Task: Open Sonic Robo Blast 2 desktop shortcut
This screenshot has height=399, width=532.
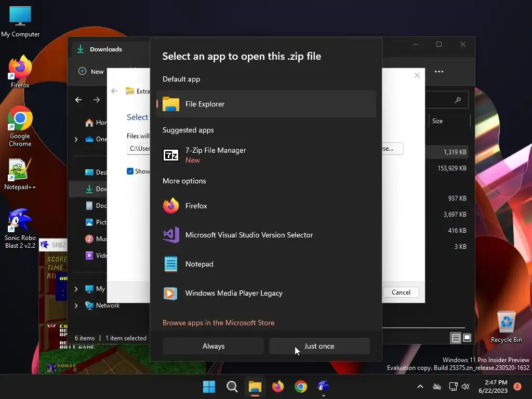Action: pos(20,229)
